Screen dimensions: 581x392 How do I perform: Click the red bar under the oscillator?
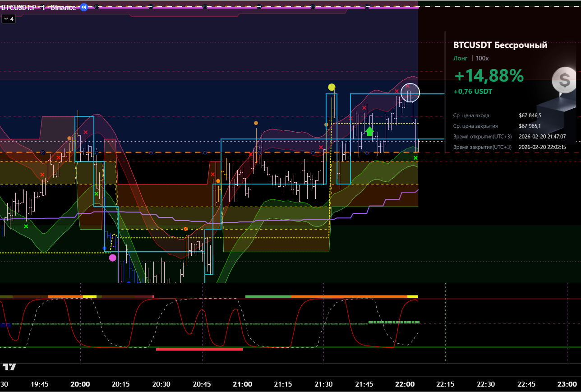click(x=199, y=349)
